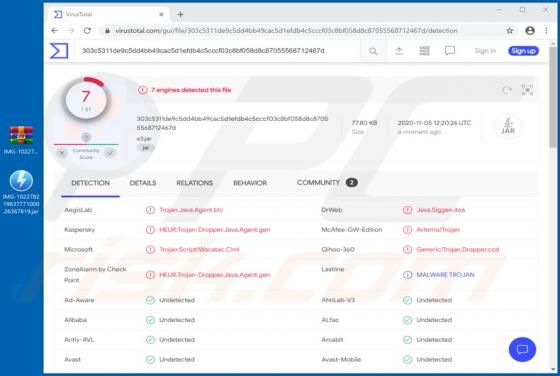The width and height of the screenshot is (560, 376).
Task: Click the jar tag label
Action: pyautogui.click(x=145, y=147)
